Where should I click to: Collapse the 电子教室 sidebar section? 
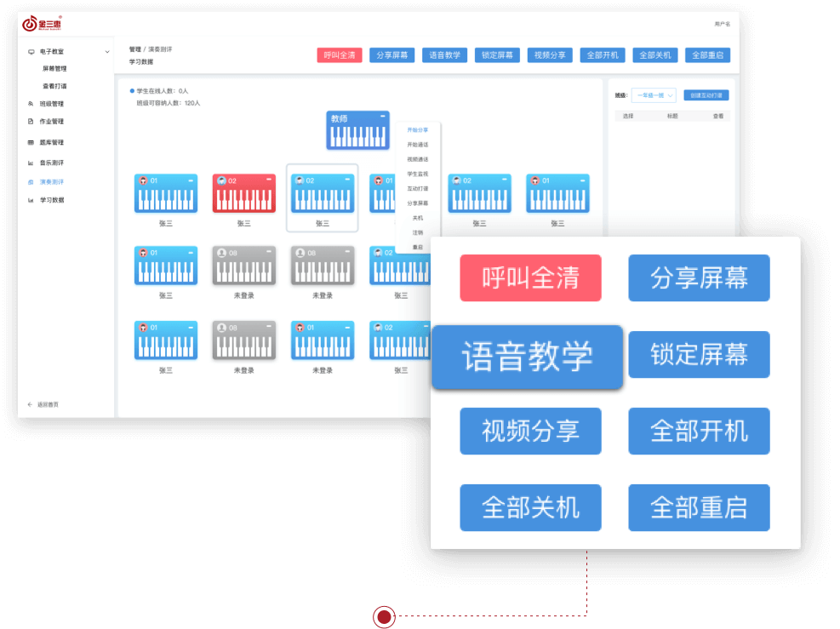pyautogui.click(x=107, y=52)
